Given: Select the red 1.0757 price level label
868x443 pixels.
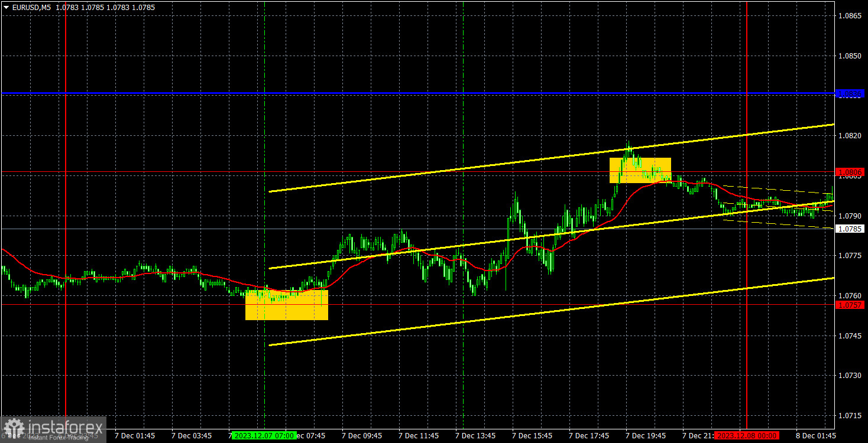Looking at the screenshot, I should [850, 305].
